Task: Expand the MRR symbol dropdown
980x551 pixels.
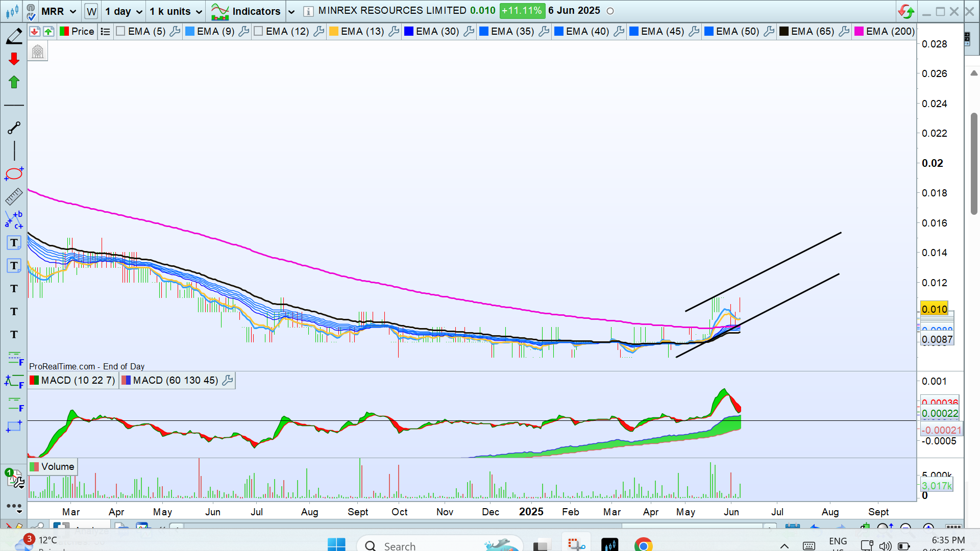Action: pos(73,12)
